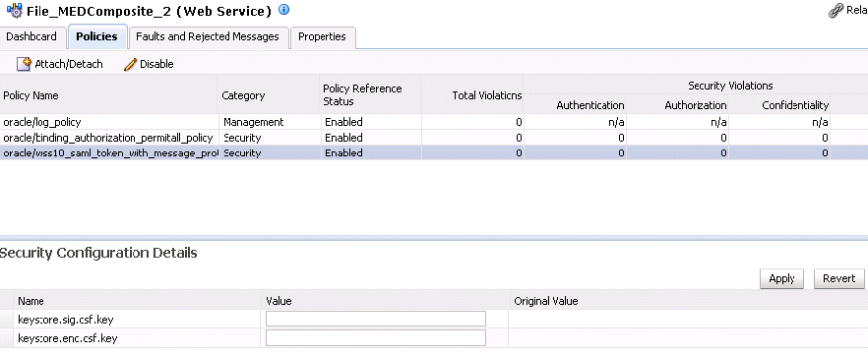Image resolution: width=868 pixels, height=355 pixels.
Task: Click Total Violations value for log_policy
Action: coord(519,122)
